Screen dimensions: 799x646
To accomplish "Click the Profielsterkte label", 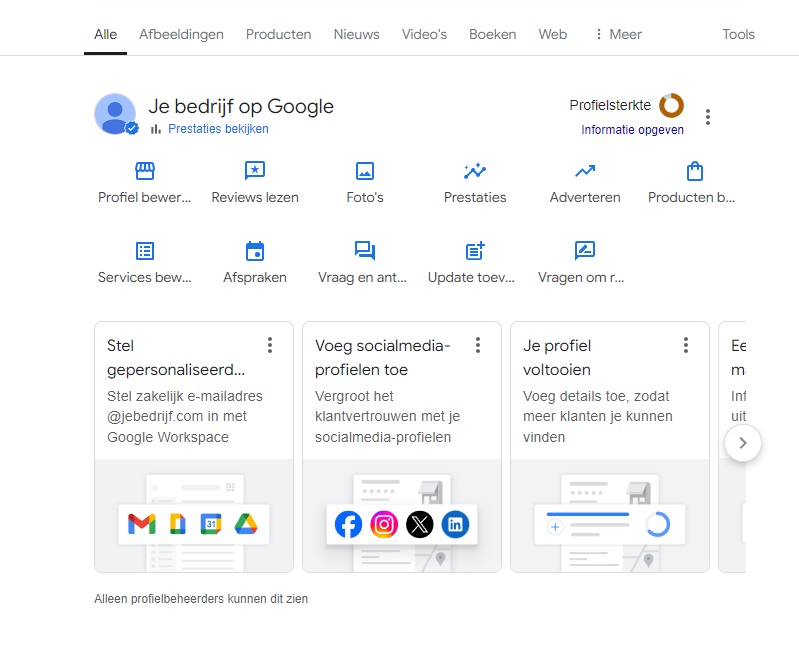I will pos(610,105).
